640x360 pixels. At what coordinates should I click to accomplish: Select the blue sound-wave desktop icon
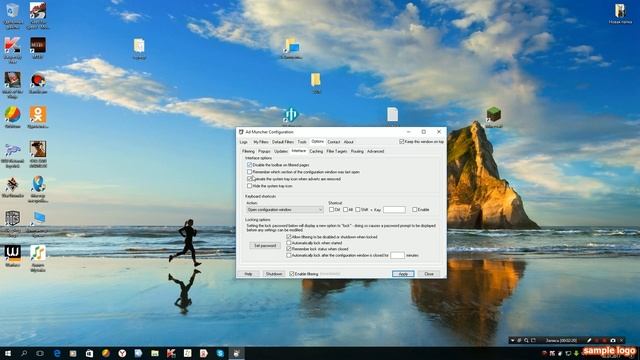(x=291, y=116)
